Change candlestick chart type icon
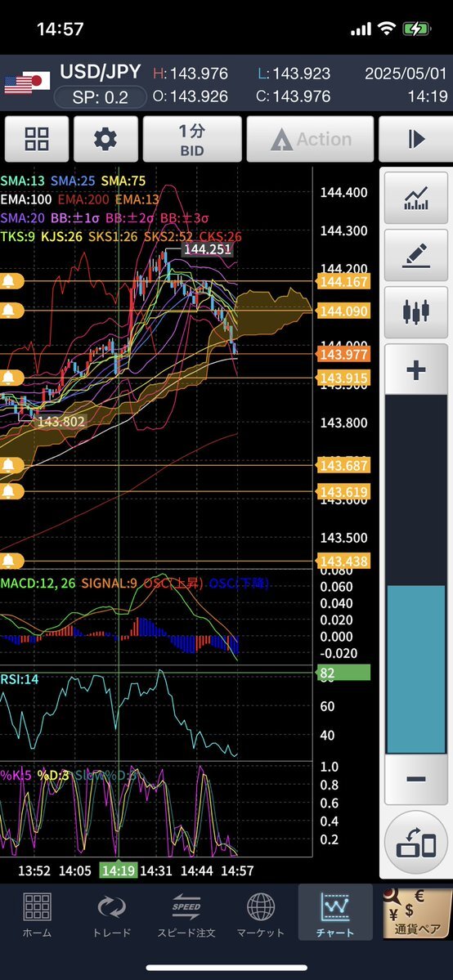The width and height of the screenshot is (453, 980). 416,312
